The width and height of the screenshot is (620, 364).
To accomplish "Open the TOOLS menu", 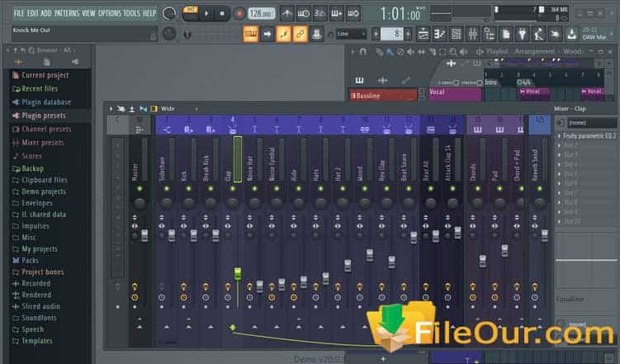I will coord(131,13).
